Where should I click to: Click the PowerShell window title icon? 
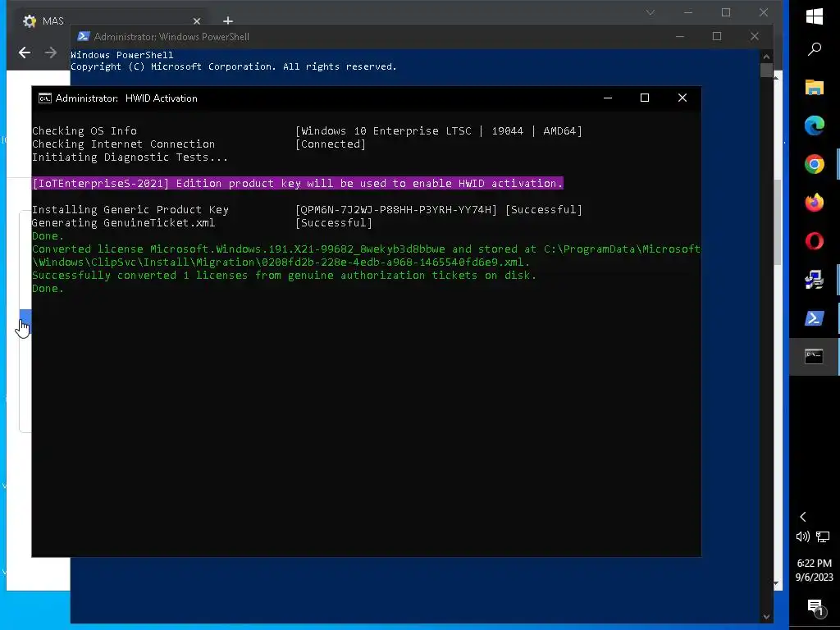click(83, 36)
